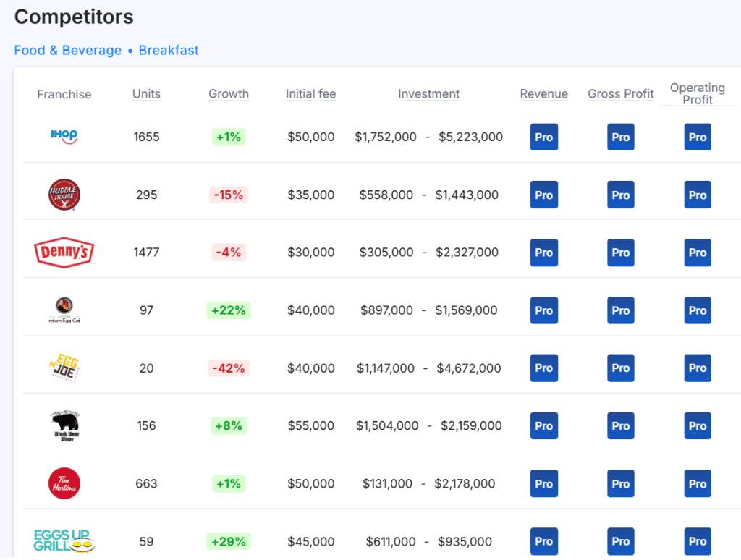Sort by the Revenue column header
Screen dimensions: 741x560
click(544, 93)
